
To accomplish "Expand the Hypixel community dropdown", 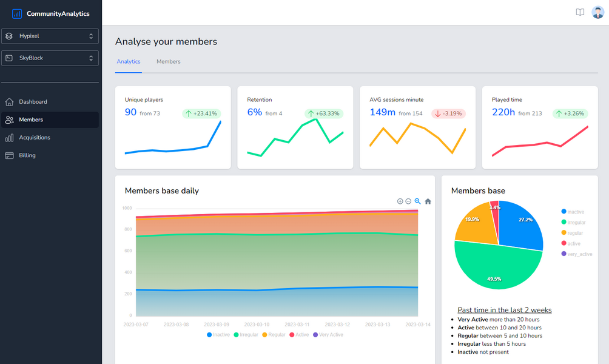I will [50, 36].
